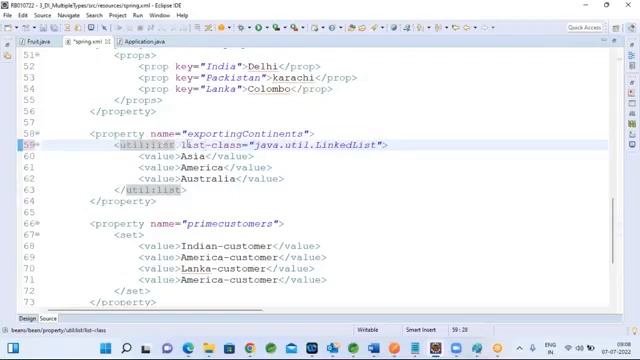Open dropdown beside the orange circle icon
This screenshot has width=640, height=360.
[229, 28]
